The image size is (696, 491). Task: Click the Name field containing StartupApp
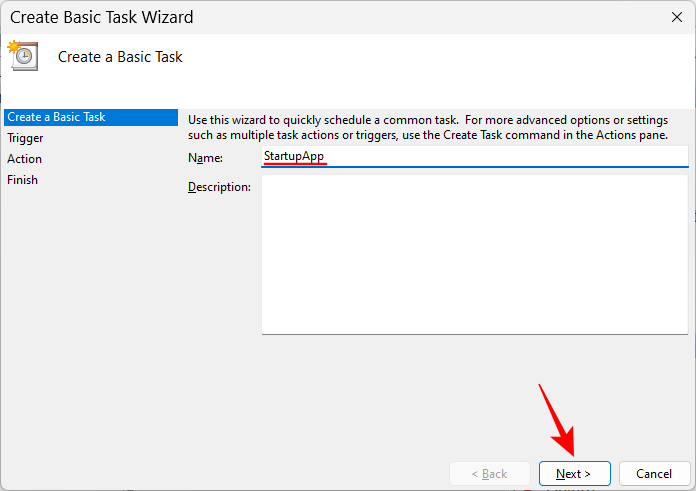click(475, 157)
